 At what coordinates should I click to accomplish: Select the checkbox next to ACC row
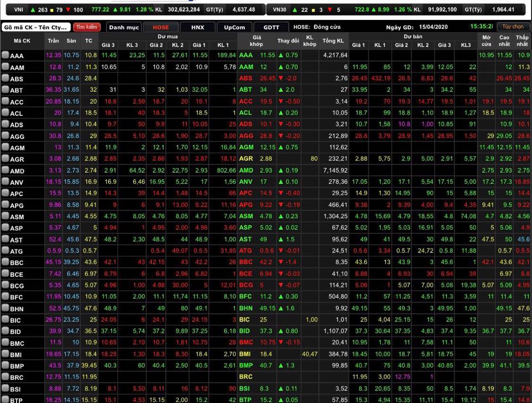[x=5, y=101]
